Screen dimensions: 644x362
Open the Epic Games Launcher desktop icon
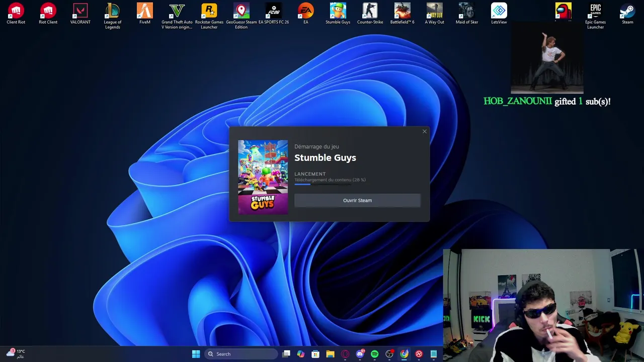[x=595, y=16]
